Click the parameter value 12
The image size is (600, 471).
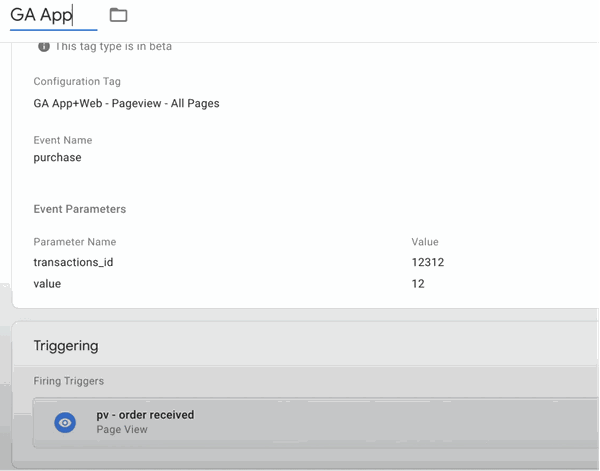point(418,284)
